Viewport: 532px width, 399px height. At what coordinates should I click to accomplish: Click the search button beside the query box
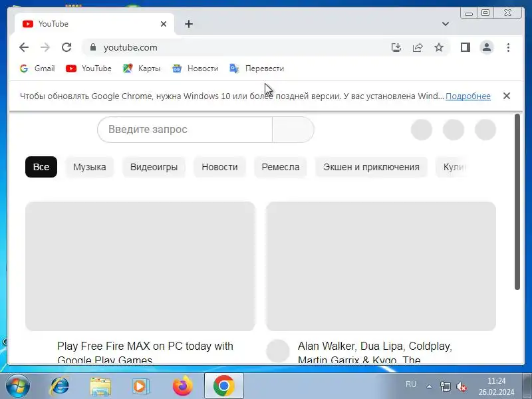tap(293, 130)
